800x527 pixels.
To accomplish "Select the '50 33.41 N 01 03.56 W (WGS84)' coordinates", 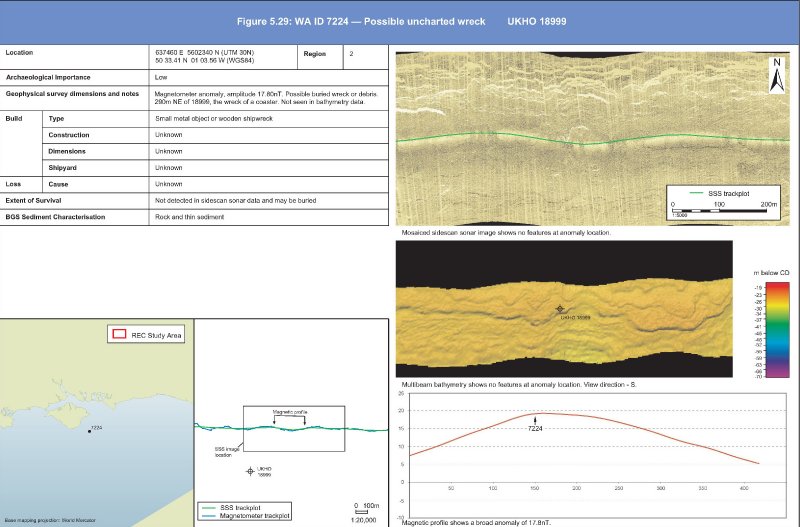I will click(x=204, y=60).
